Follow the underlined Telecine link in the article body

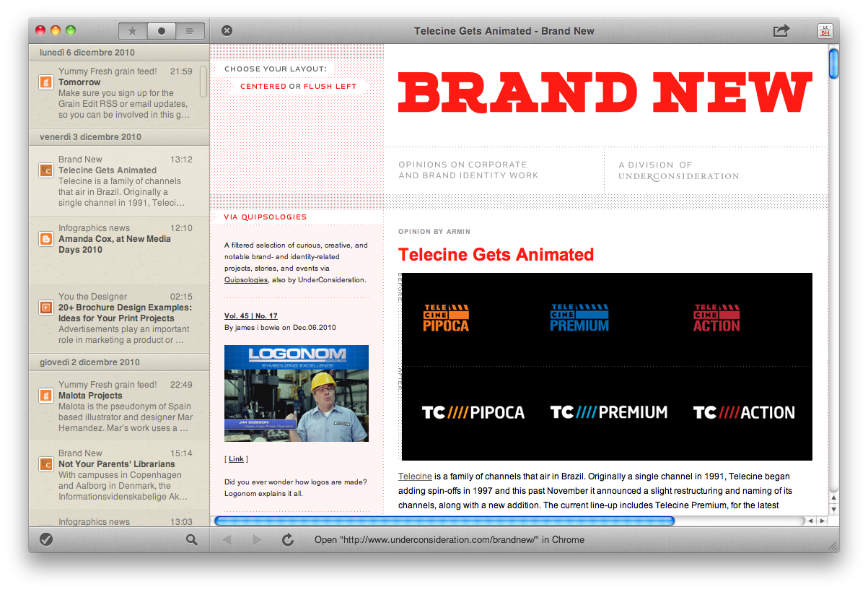click(x=415, y=476)
